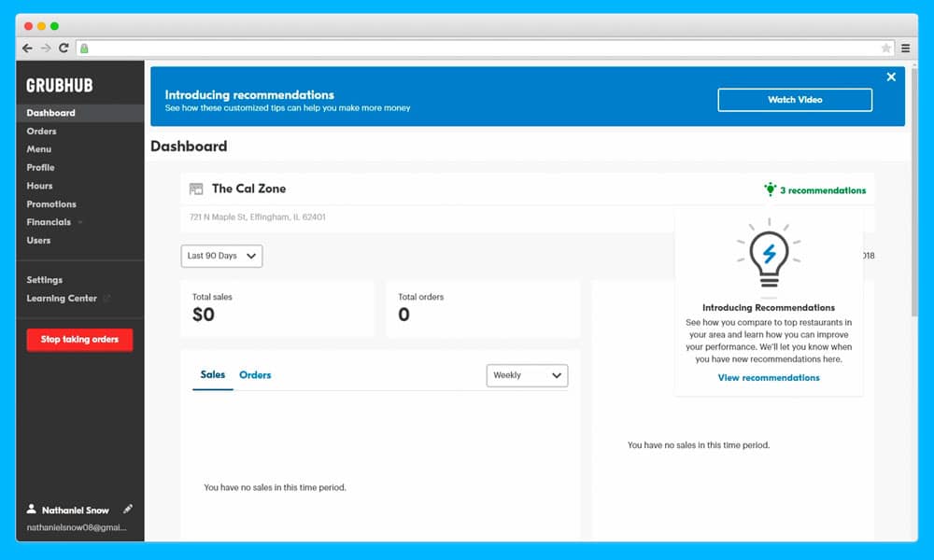Click the Introducing recommendations banner heading
Image resolution: width=934 pixels, height=560 pixels.
[x=249, y=95]
